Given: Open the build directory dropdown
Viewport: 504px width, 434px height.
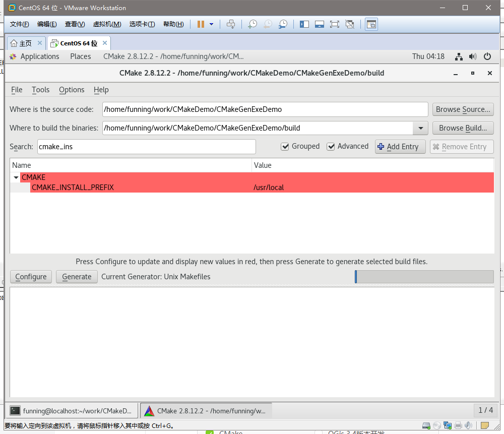Looking at the screenshot, I should 420,128.
